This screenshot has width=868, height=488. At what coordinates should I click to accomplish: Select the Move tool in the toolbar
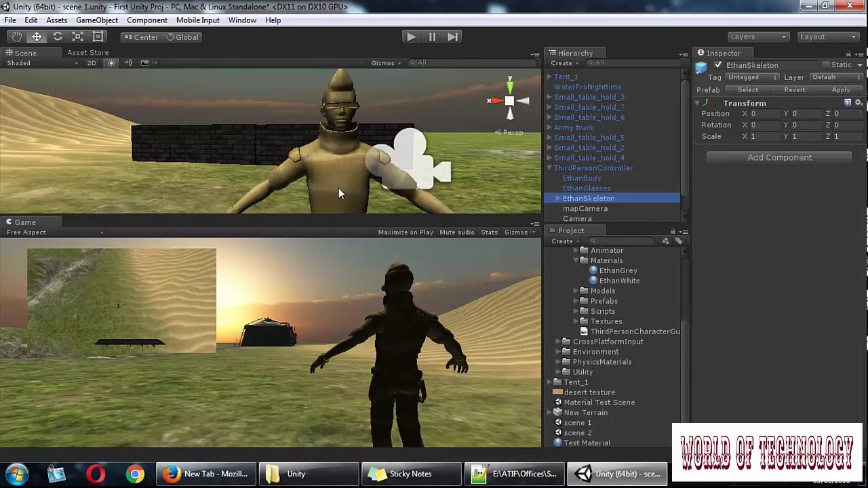(x=37, y=37)
